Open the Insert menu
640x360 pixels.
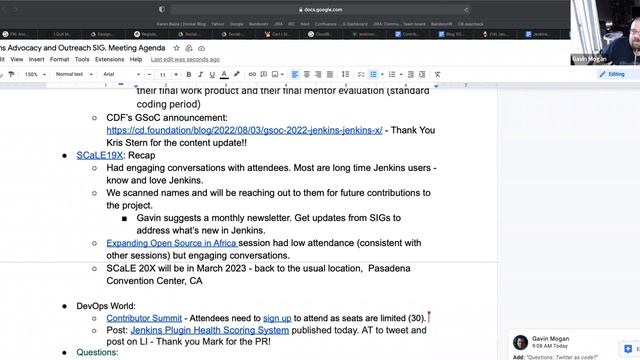point(36,59)
